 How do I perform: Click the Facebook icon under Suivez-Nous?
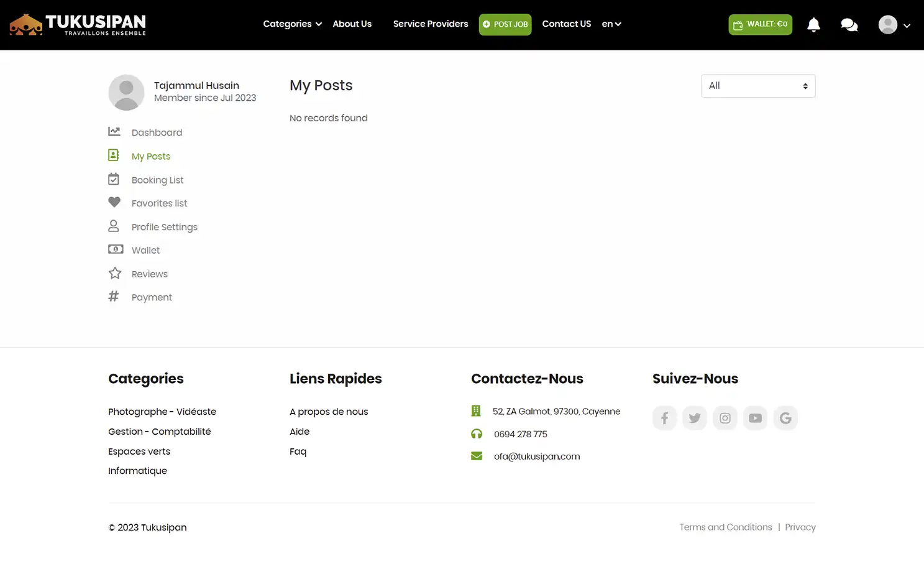[664, 418]
